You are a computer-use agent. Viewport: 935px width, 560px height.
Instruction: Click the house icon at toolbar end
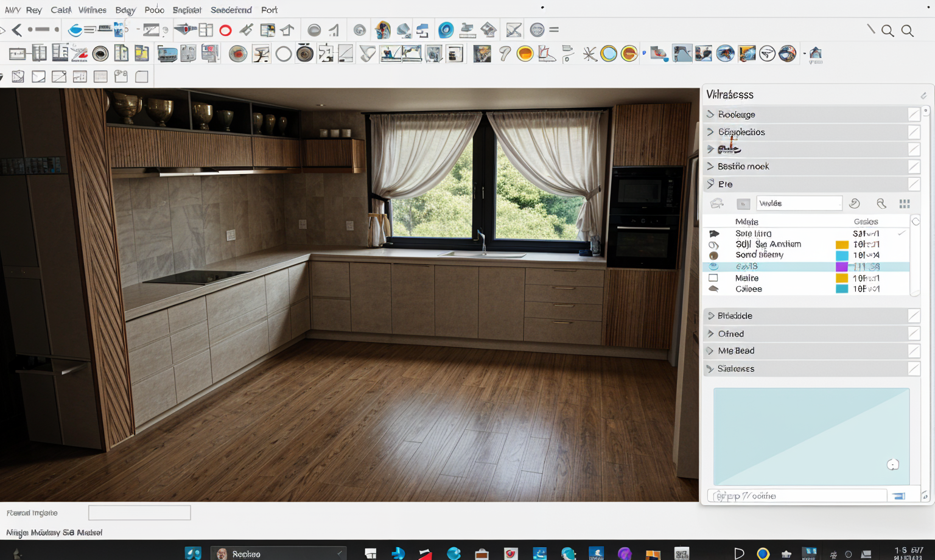tap(816, 54)
